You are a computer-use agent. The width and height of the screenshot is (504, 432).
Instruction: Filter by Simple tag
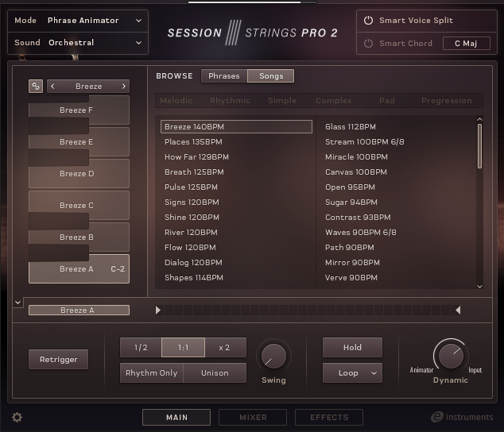click(x=282, y=101)
